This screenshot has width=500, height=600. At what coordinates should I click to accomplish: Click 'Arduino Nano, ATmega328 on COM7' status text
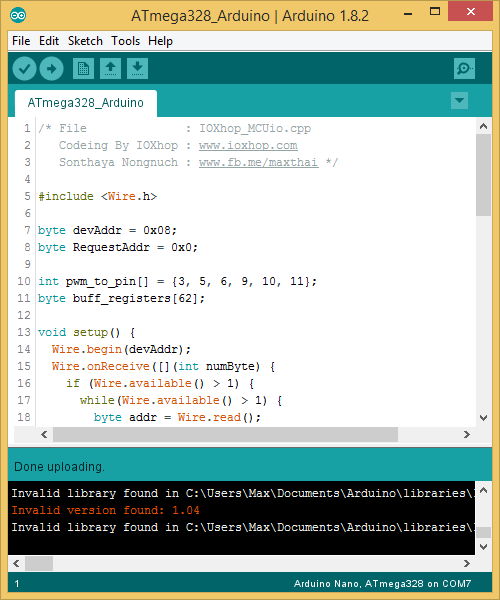pyautogui.click(x=382, y=584)
